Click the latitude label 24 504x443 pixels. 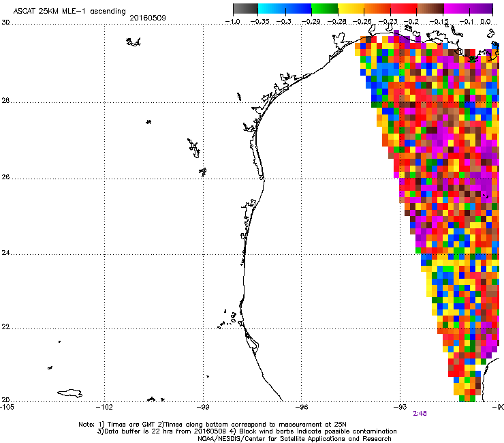point(5,253)
